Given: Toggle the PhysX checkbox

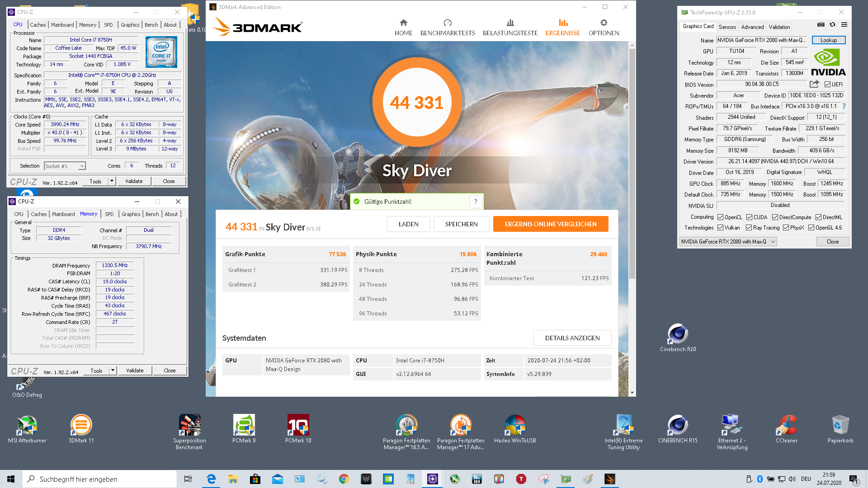Looking at the screenshot, I should [x=786, y=228].
